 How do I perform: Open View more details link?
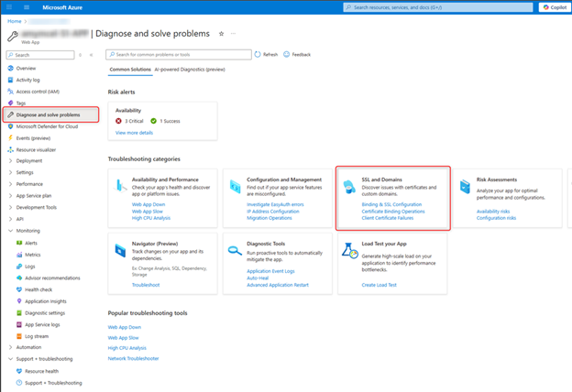click(x=134, y=133)
